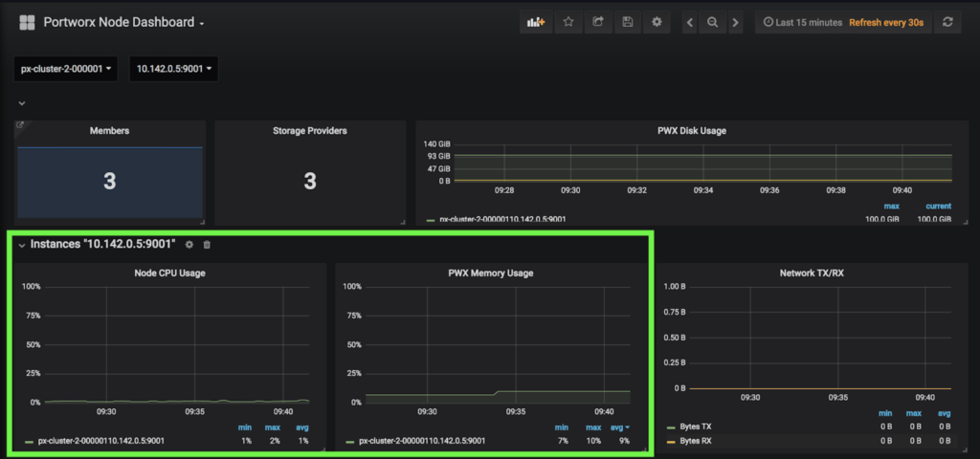This screenshot has height=459, width=980.
Task: Open the Members panel link icon
Action: [x=20, y=125]
